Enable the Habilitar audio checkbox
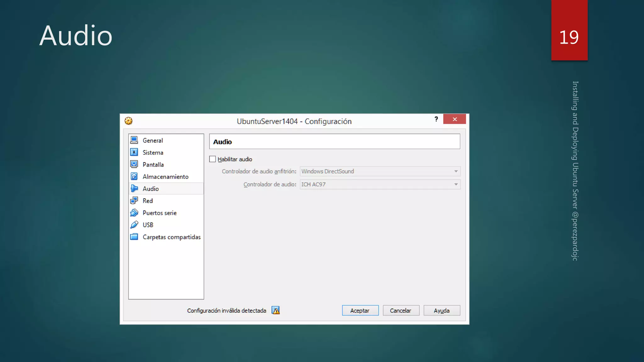 pos(213,159)
